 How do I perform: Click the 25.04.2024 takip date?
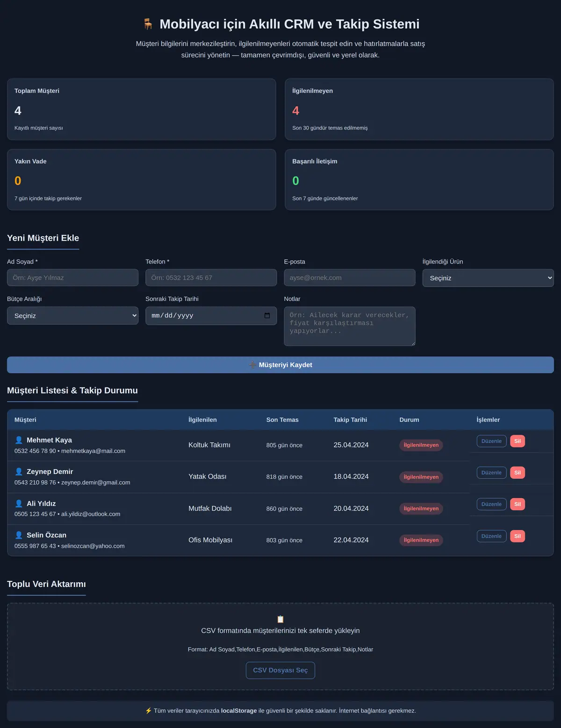tap(351, 445)
